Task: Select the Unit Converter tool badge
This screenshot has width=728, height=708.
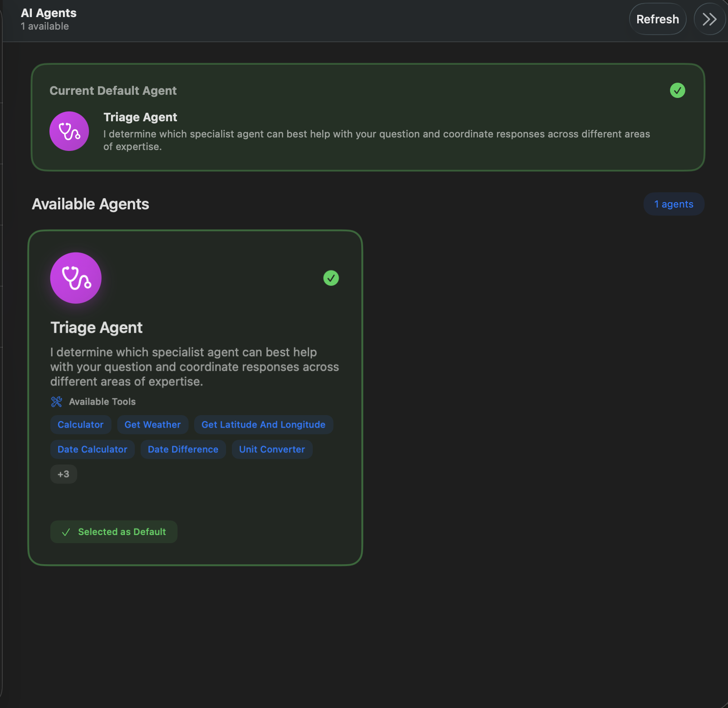Action: coord(271,449)
